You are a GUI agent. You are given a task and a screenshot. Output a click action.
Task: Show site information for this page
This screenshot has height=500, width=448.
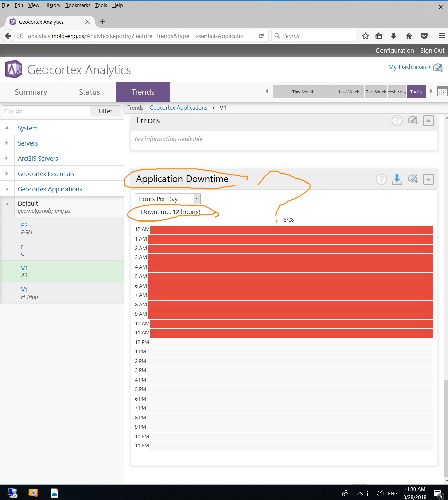pos(20,36)
